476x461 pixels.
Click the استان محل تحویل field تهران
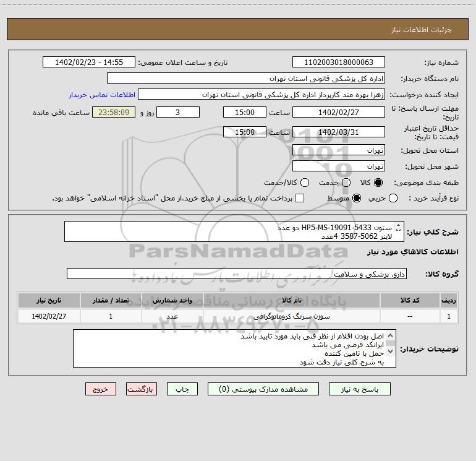[x=339, y=150]
